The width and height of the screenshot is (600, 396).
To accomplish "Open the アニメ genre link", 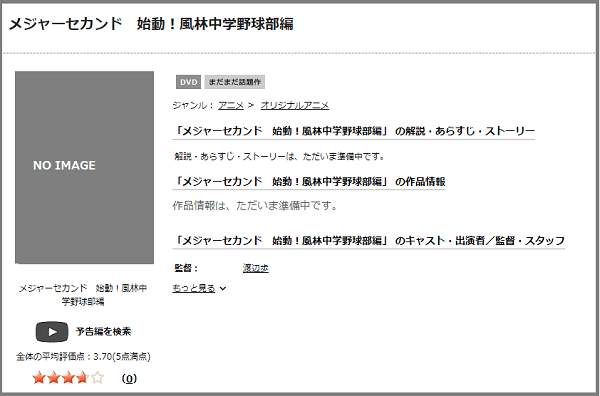I will 231,105.
